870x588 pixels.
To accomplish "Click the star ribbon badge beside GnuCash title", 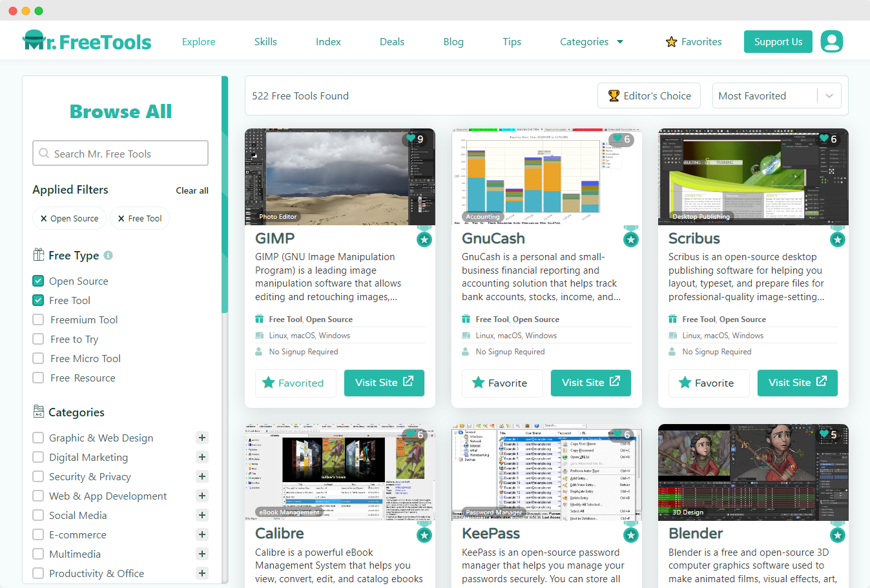I will coord(631,238).
